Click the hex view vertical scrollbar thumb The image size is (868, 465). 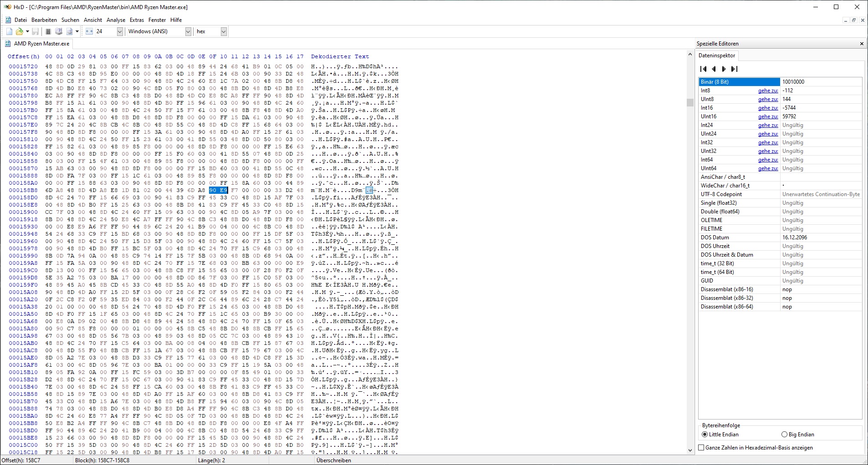(x=690, y=102)
